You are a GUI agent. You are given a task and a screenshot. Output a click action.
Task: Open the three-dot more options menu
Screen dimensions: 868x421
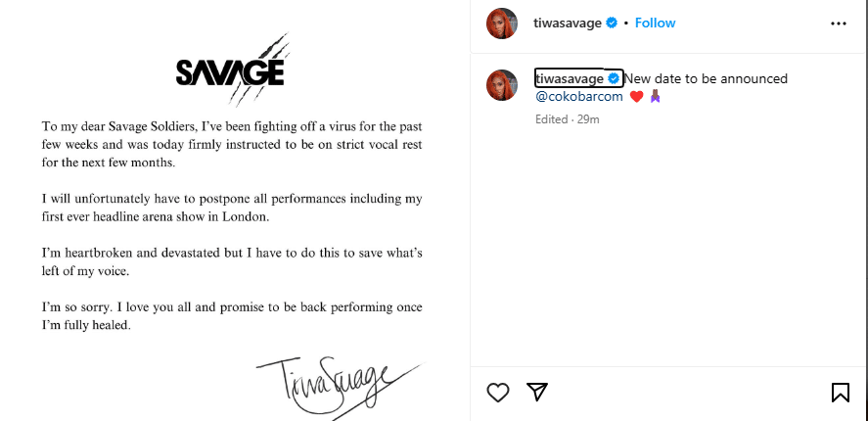coord(839,23)
